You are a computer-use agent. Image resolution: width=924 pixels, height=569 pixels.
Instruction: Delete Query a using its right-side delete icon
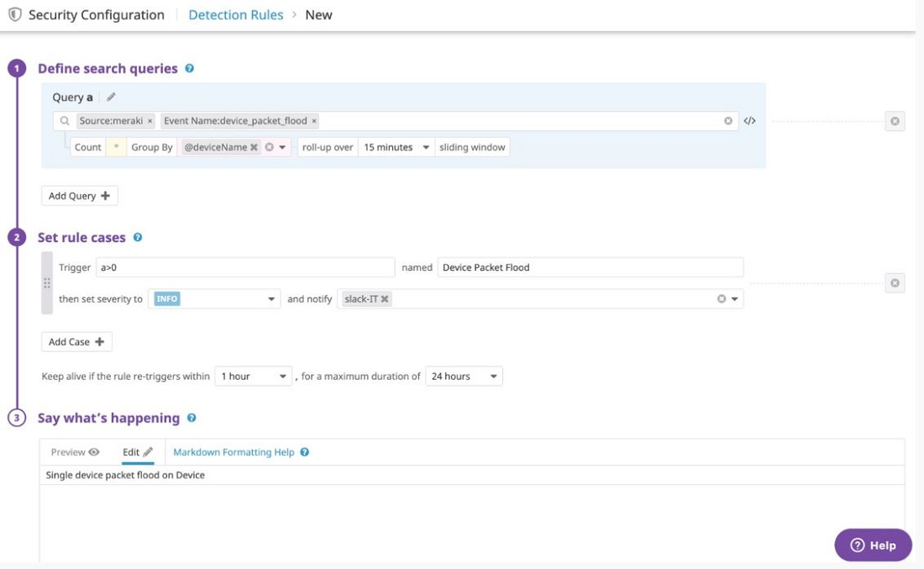coord(895,120)
